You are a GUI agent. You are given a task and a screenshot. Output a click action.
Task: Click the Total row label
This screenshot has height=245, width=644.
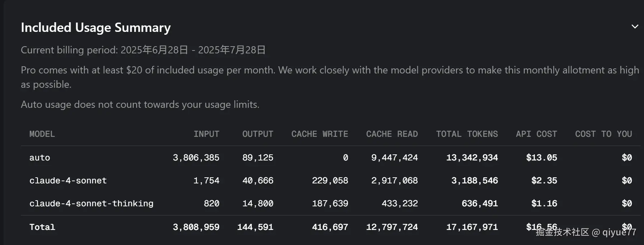tap(42, 227)
